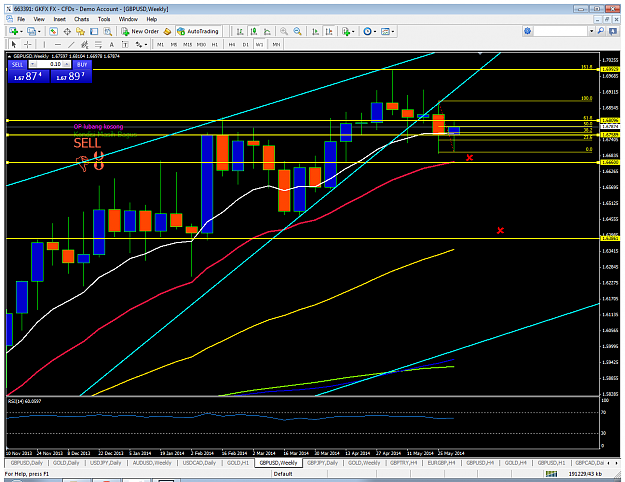Viewport: 625px width, 482px height.
Task: Select the Trendline drawing tool
Action: coord(71,44)
